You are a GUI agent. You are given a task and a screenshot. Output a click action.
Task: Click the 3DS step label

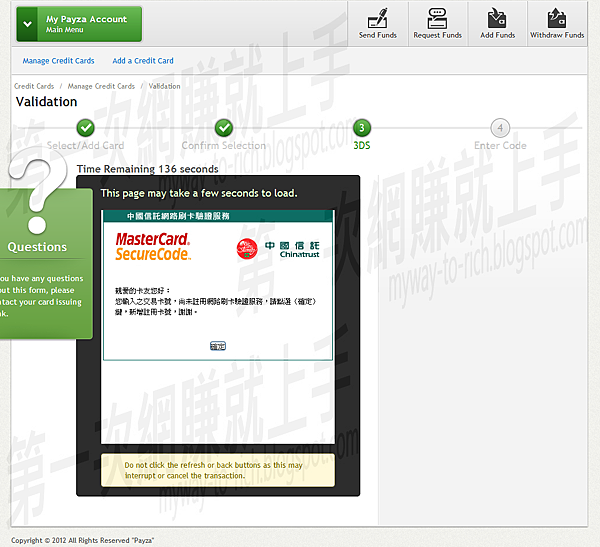(x=362, y=145)
